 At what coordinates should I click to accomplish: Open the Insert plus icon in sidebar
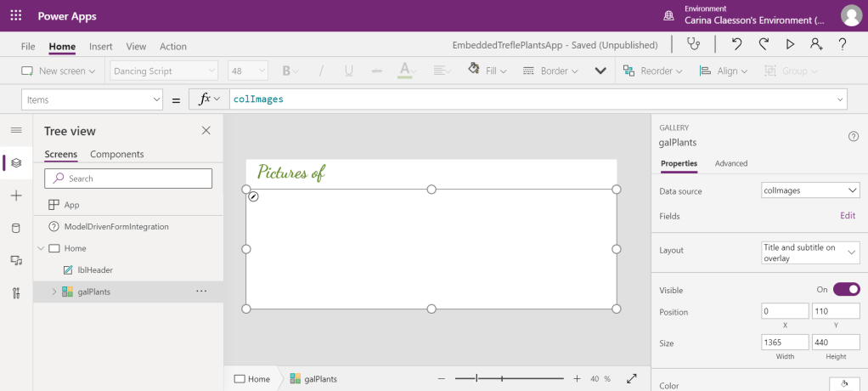[x=16, y=195]
